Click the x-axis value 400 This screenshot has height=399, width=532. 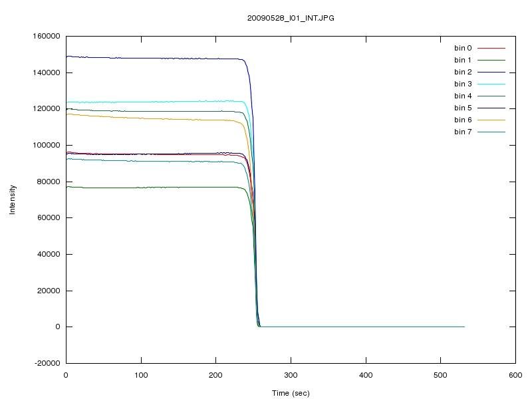(x=366, y=375)
